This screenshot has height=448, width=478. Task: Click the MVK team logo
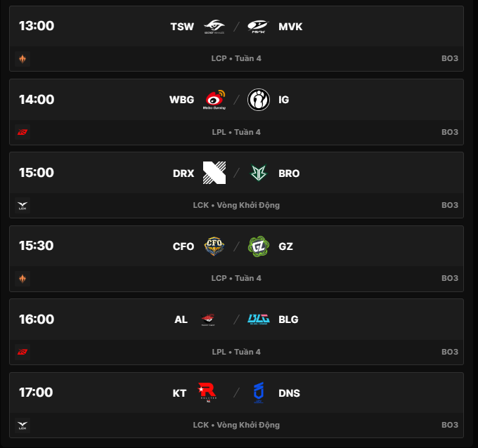[258, 27]
